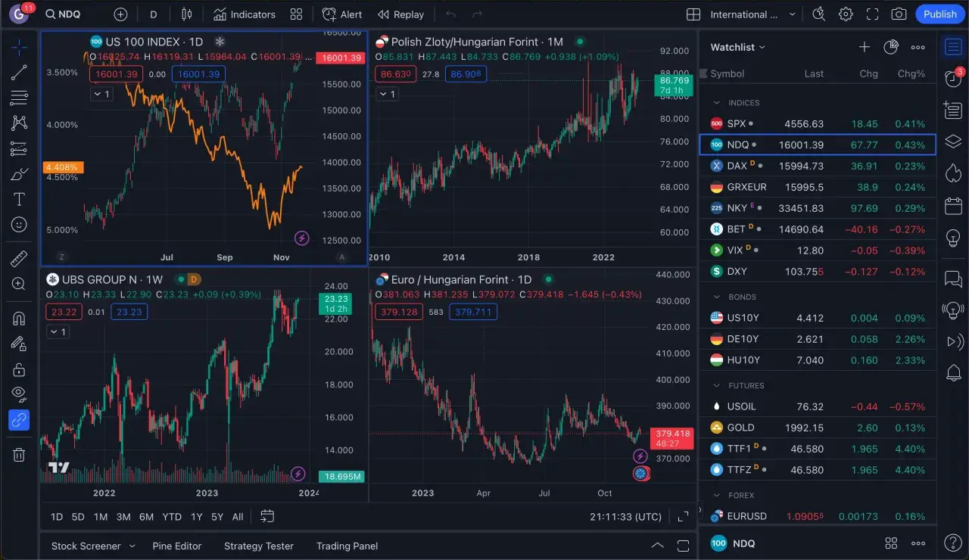The image size is (969, 560).
Task: Open the chat bubbles panel
Action: pos(953,279)
